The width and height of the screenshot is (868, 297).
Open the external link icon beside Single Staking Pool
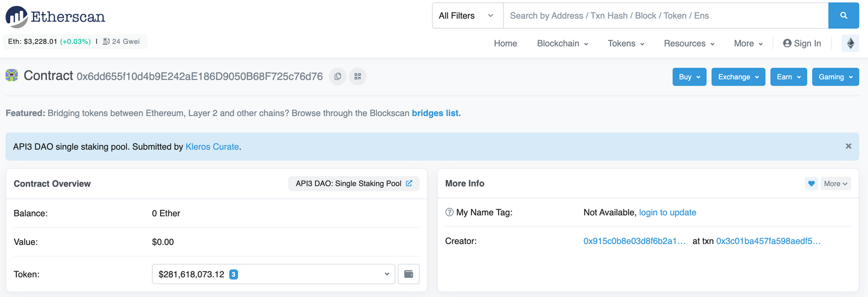(x=409, y=184)
